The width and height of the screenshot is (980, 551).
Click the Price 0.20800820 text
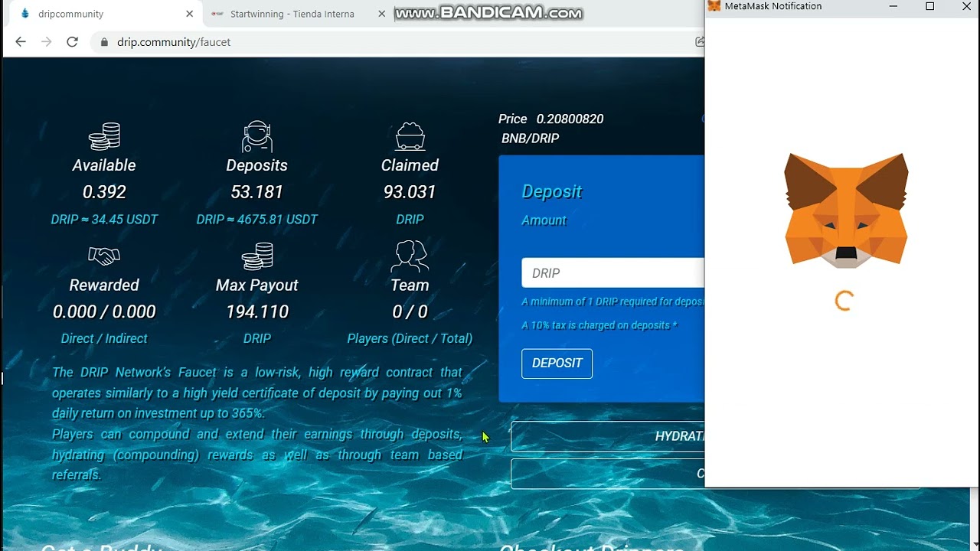pyautogui.click(x=551, y=119)
